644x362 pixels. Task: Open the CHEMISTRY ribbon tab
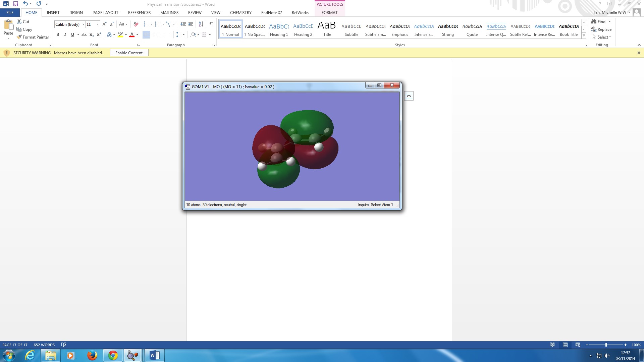240,12
